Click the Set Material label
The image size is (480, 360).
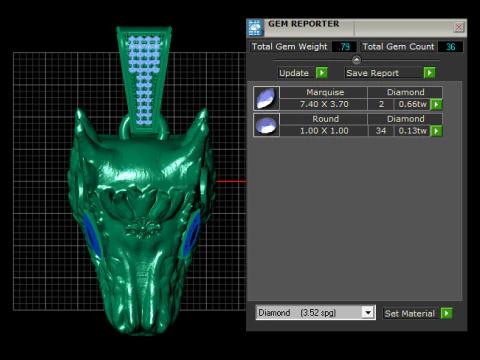pos(410,313)
